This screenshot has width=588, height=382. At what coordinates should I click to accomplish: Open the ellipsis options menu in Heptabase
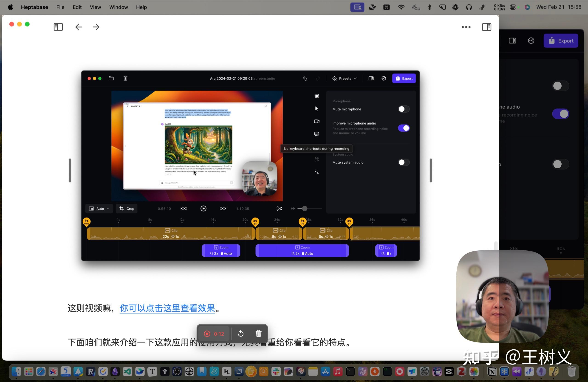466,27
